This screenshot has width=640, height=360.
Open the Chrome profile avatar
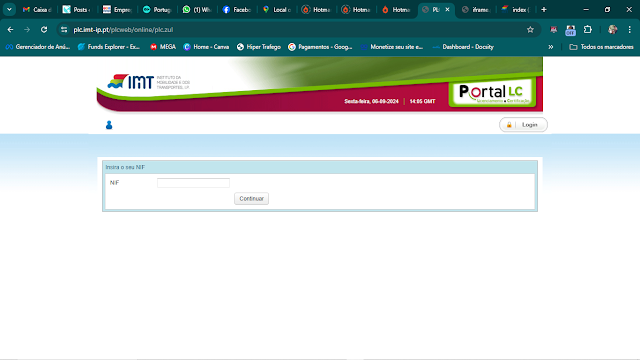[x=612, y=29]
